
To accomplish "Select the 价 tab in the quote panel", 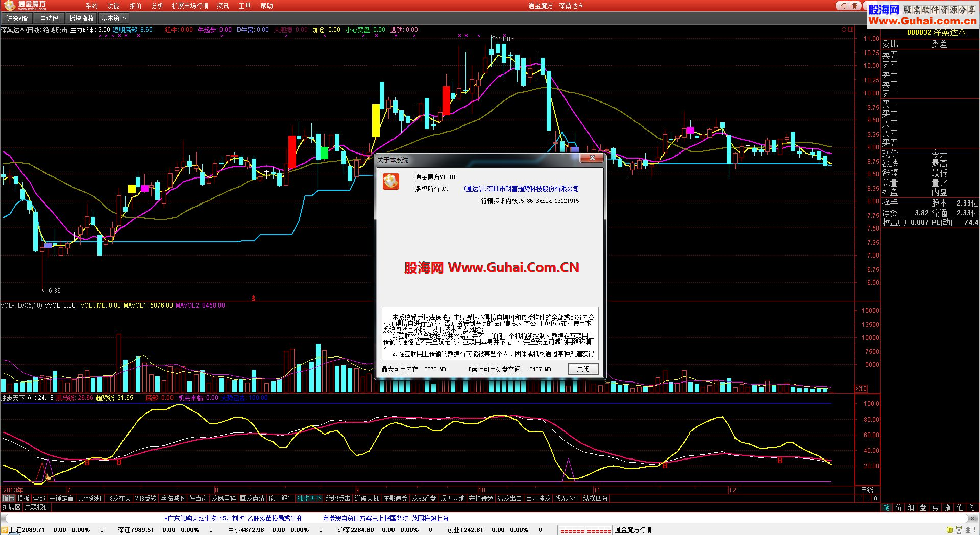I will click(899, 507).
